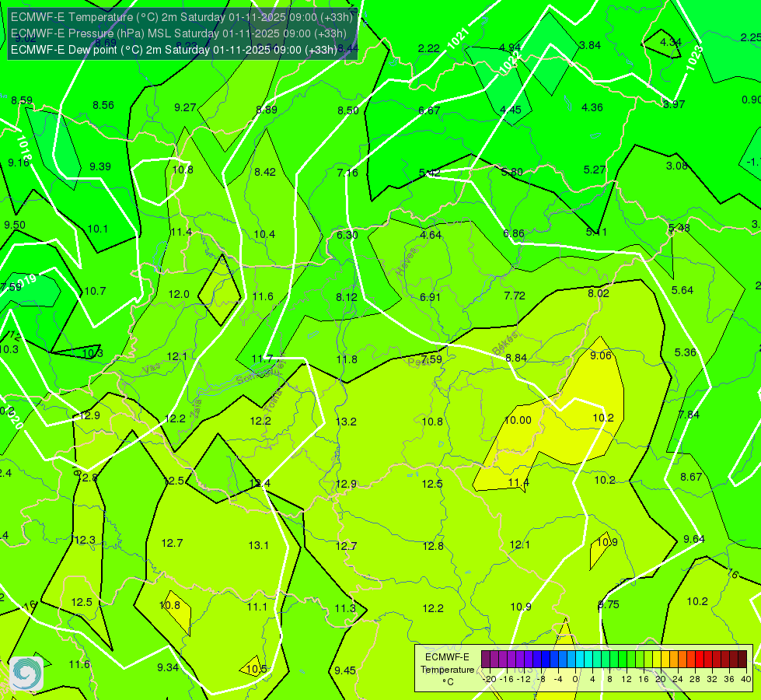This screenshot has height=700, width=761.
Task: Click the '7.16' temperature value
Action: (x=347, y=173)
